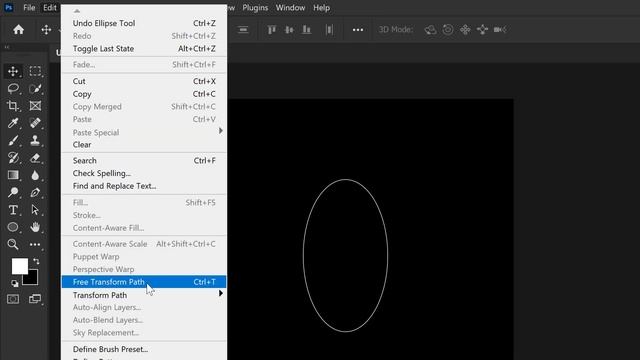640x360 pixels.
Task: Select the Eraser tool
Action: [x=35, y=158]
